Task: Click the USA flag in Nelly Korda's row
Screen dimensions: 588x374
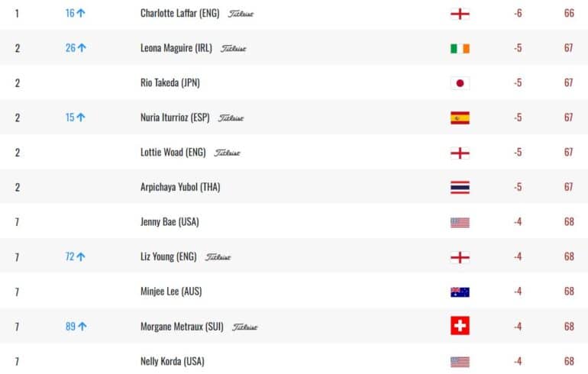Action: click(460, 362)
